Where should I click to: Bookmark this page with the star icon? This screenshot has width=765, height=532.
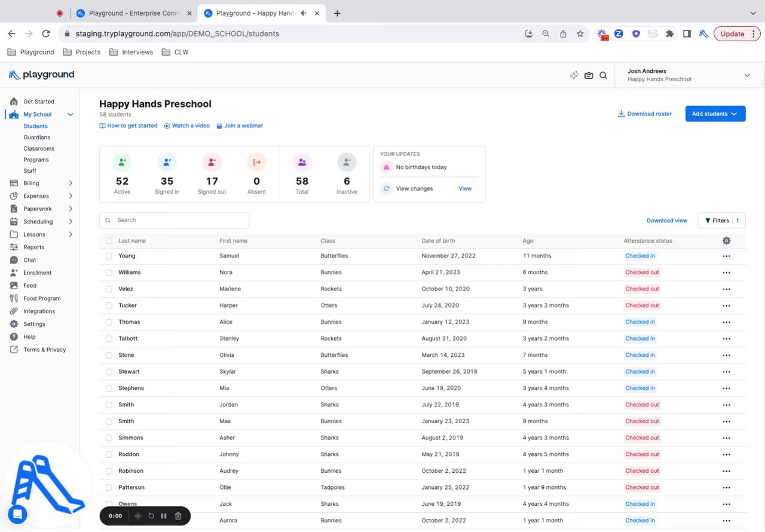(580, 34)
